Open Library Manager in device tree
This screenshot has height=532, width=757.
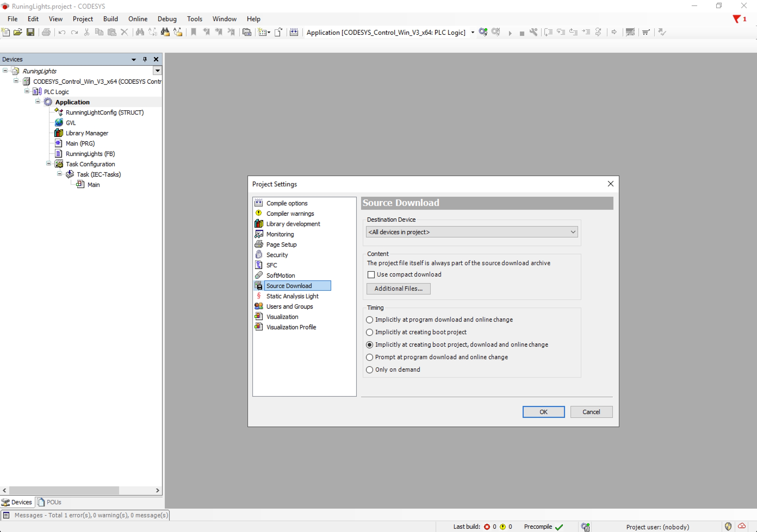click(87, 133)
